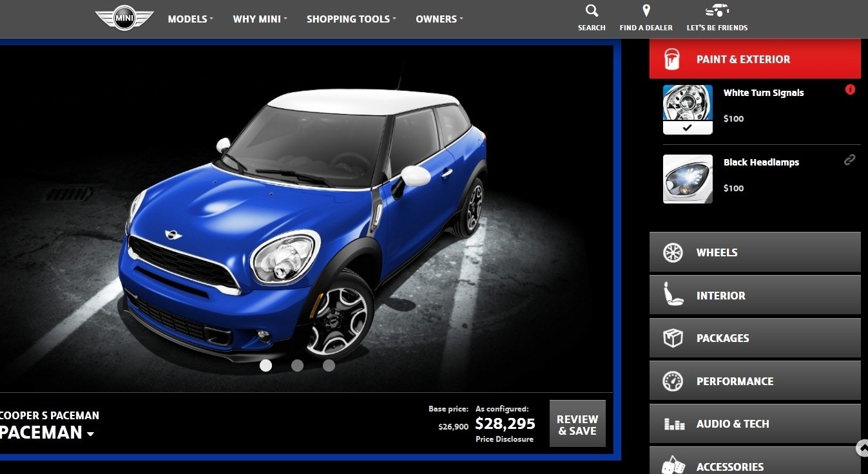Expand the Wheels section

point(755,252)
